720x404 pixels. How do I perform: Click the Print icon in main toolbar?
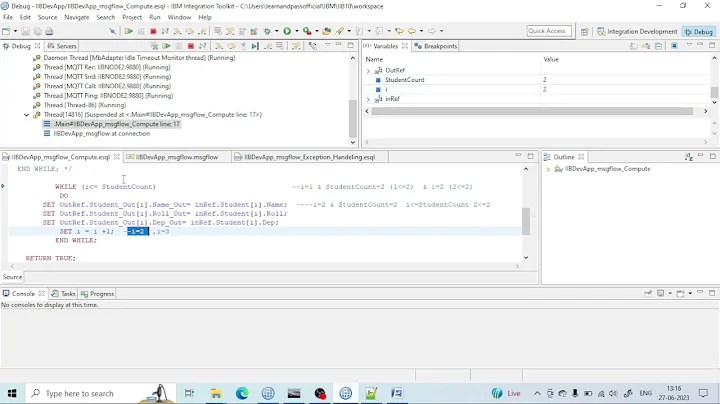pos(49,31)
